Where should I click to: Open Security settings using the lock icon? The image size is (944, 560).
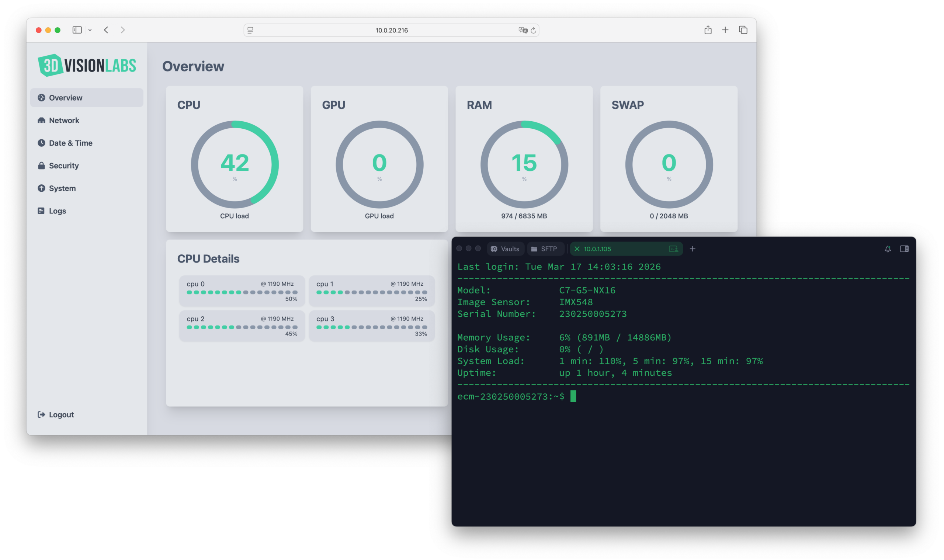[42, 165]
